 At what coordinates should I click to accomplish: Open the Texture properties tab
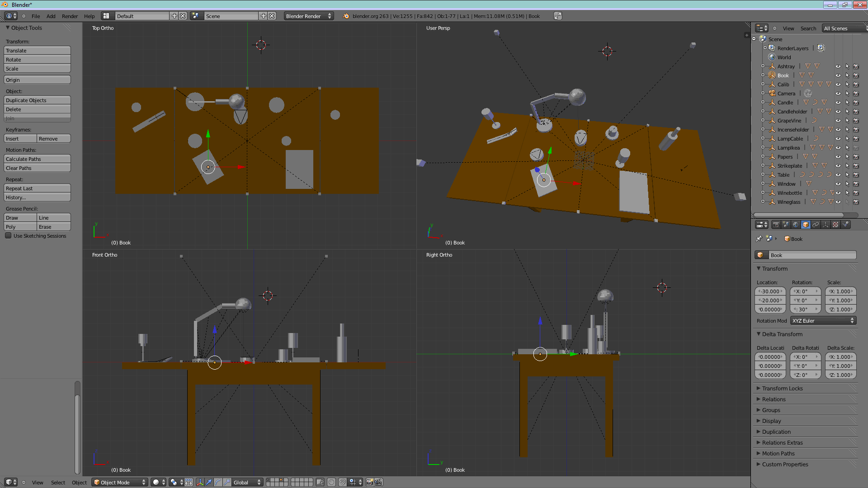[x=835, y=225]
